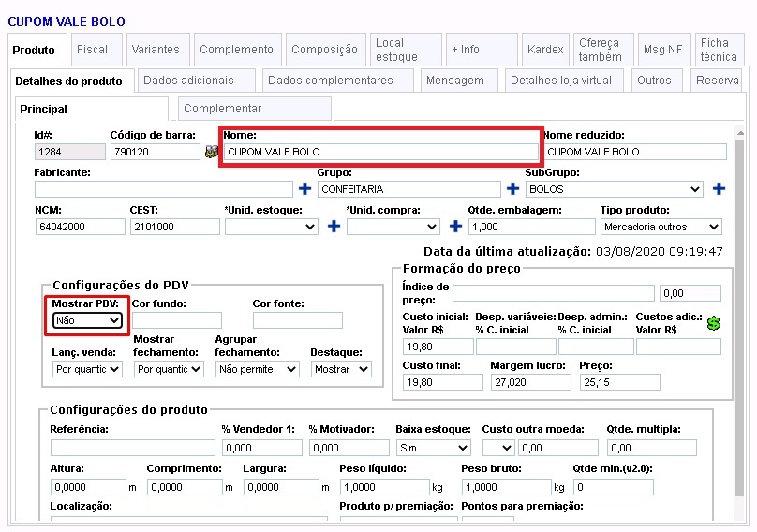Screen dimensions: 757x532
Task: Click the Cor fundo color field
Action: 177,320
